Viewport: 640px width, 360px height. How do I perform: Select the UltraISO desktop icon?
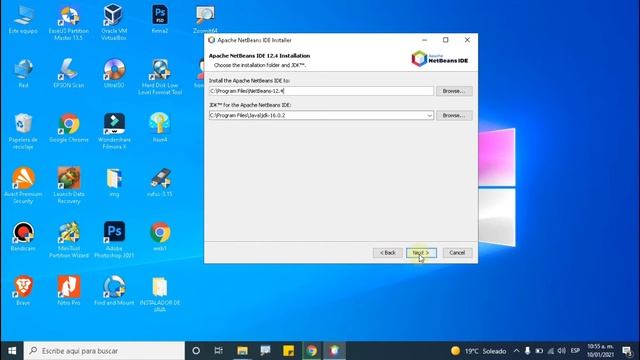(x=114, y=73)
